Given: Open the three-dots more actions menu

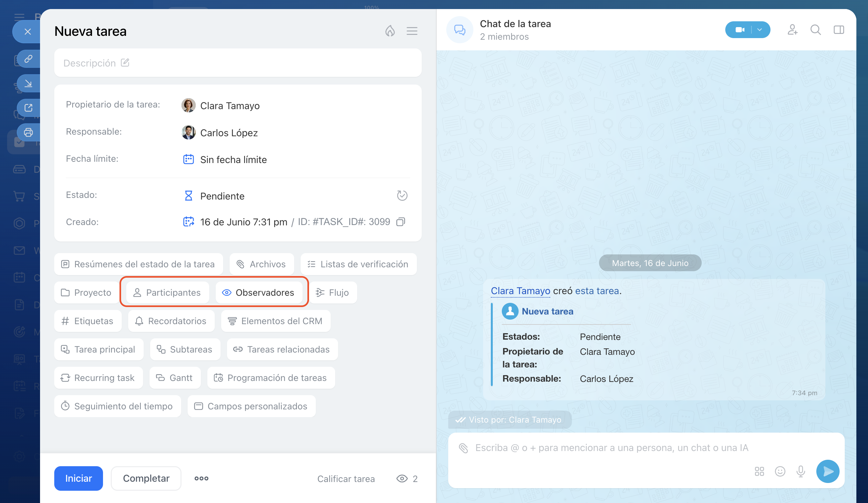Looking at the screenshot, I should (x=201, y=478).
